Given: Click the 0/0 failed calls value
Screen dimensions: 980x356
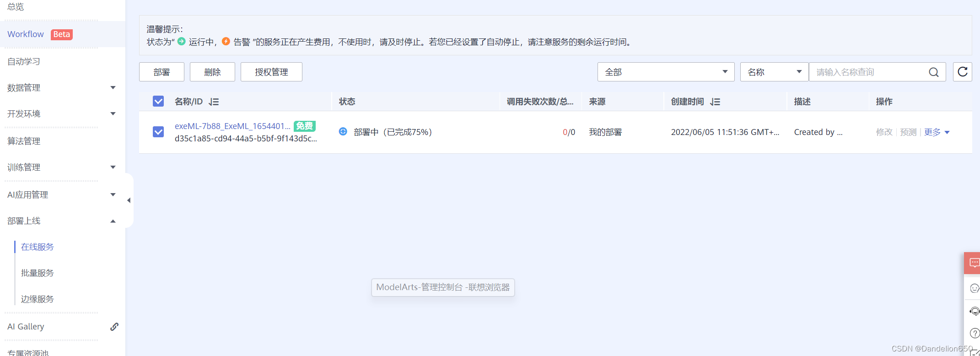Looking at the screenshot, I should point(569,132).
